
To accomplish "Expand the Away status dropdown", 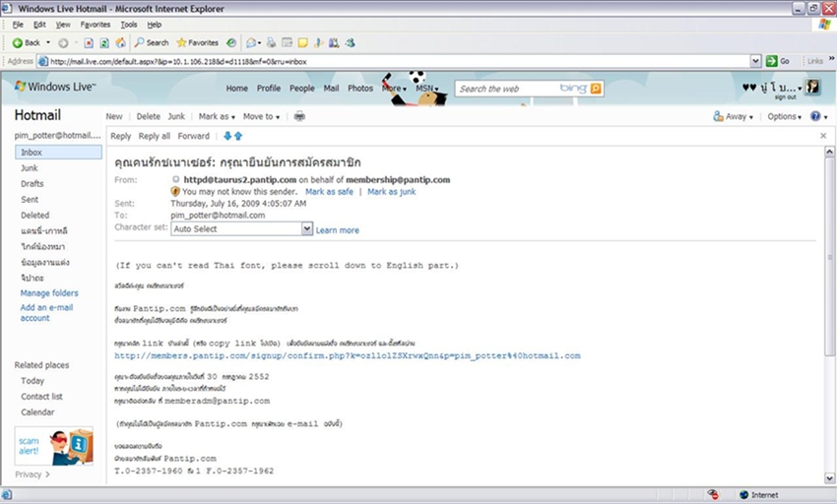I will coord(733,116).
